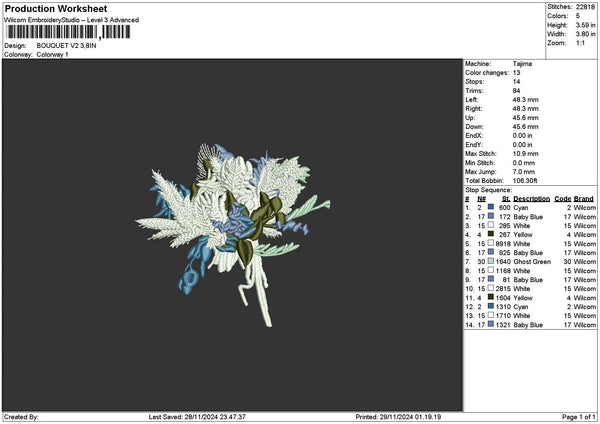Click the Height value 3.59 in

(x=585, y=25)
